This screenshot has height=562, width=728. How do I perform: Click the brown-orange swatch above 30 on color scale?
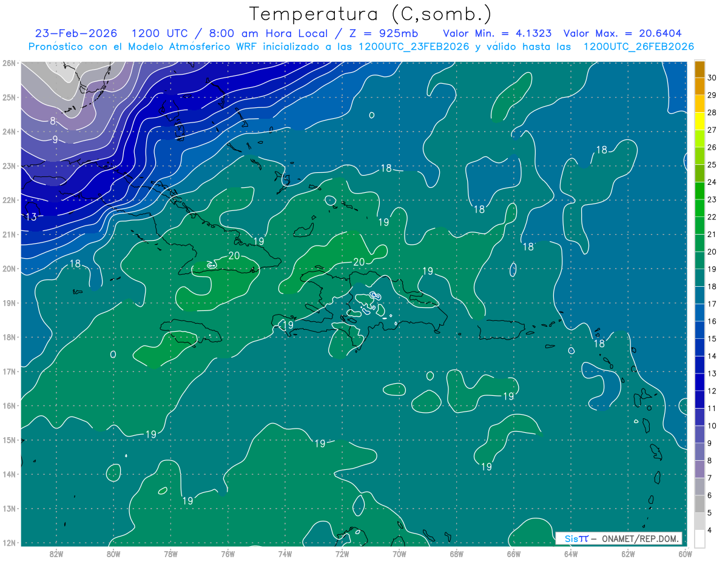point(700,69)
